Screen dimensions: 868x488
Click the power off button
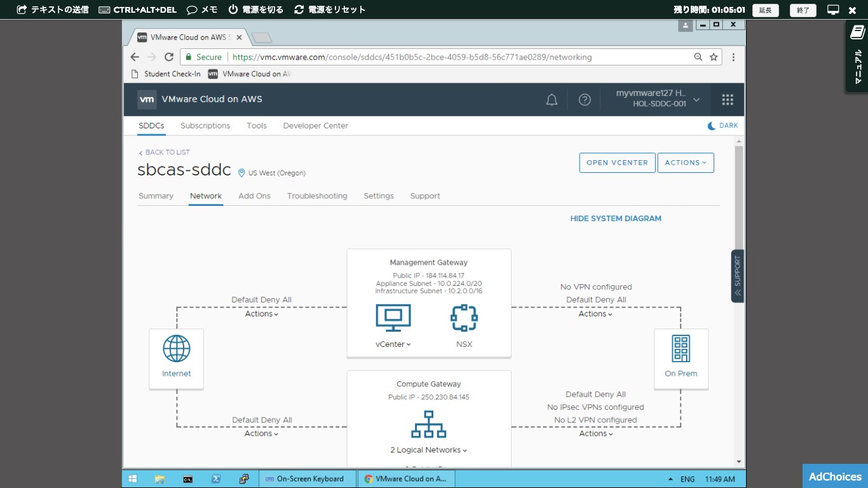click(255, 10)
